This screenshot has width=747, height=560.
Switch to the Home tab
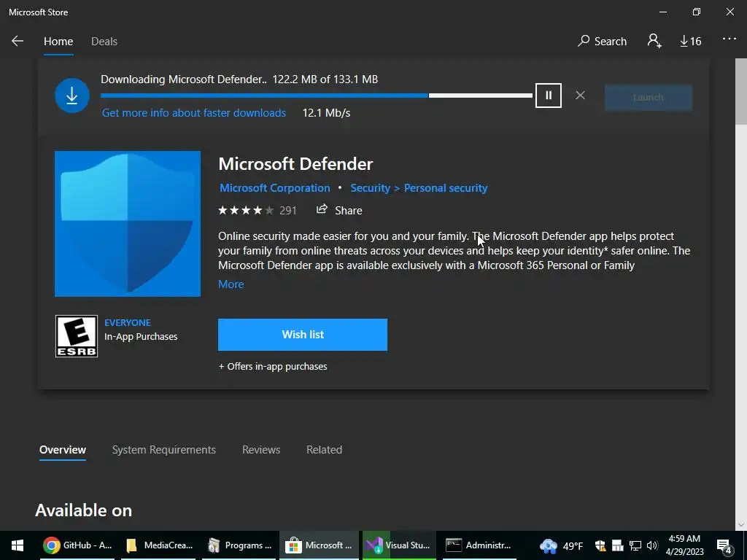[x=58, y=42]
